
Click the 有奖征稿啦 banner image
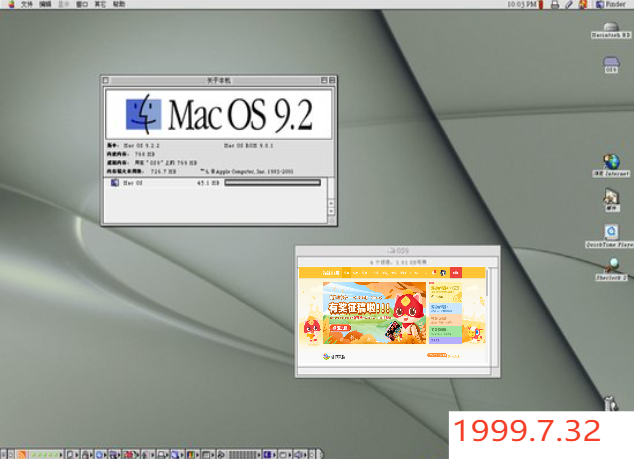point(374,313)
